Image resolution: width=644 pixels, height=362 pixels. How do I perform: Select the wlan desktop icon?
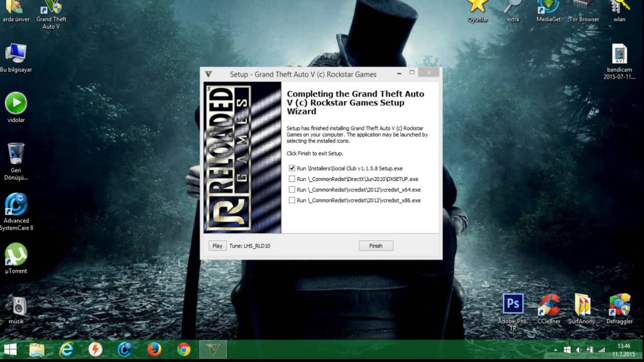[619, 11]
